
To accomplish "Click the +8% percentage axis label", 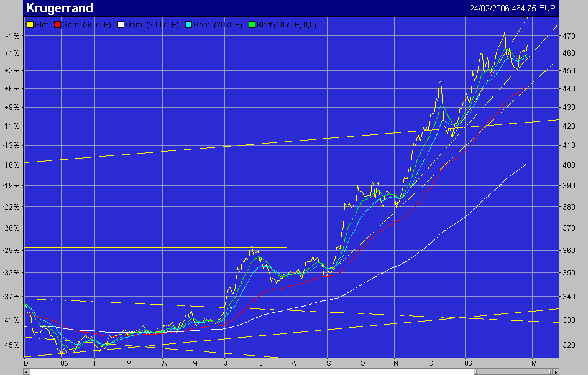I will (x=12, y=108).
